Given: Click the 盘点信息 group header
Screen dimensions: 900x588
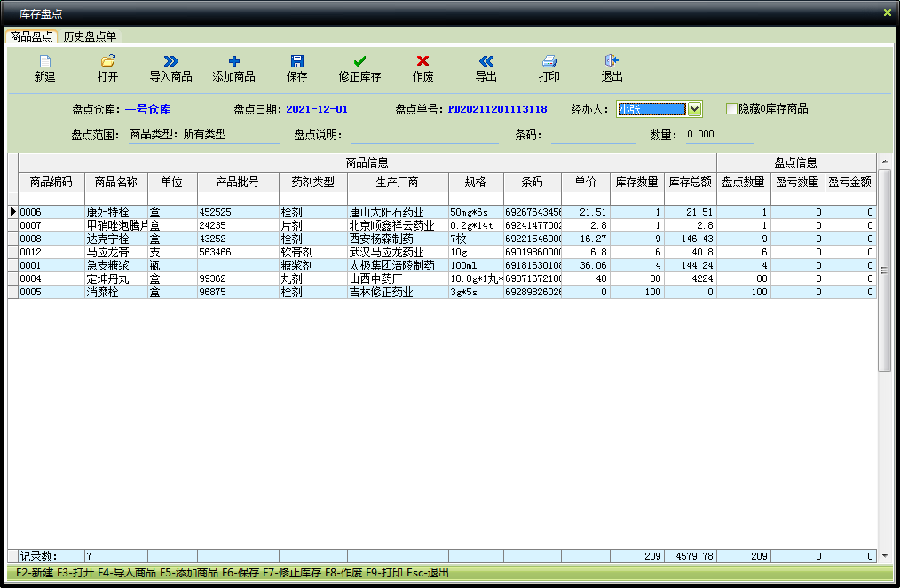Looking at the screenshot, I should click(796, 162).
